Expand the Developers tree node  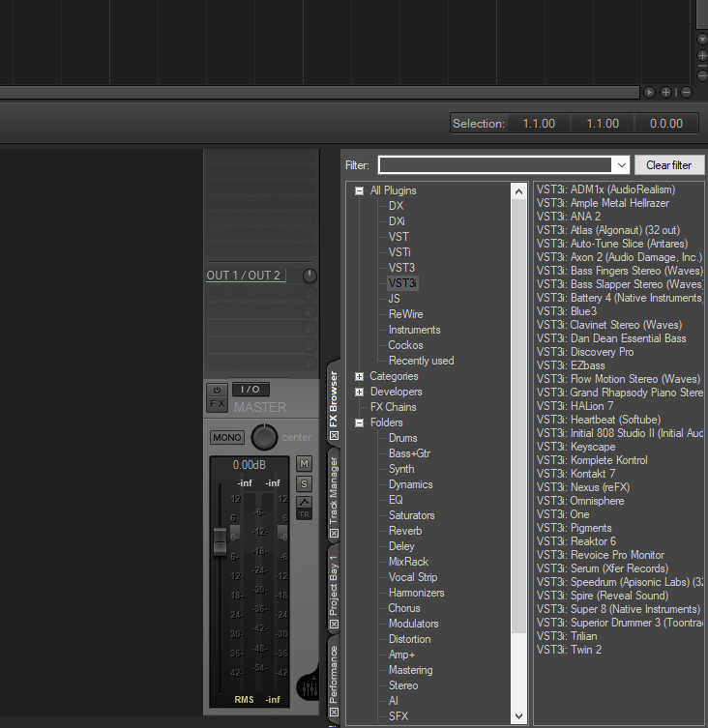359,392
